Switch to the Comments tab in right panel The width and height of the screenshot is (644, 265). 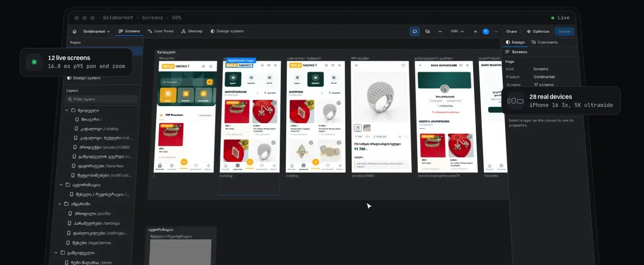(544, 42)
